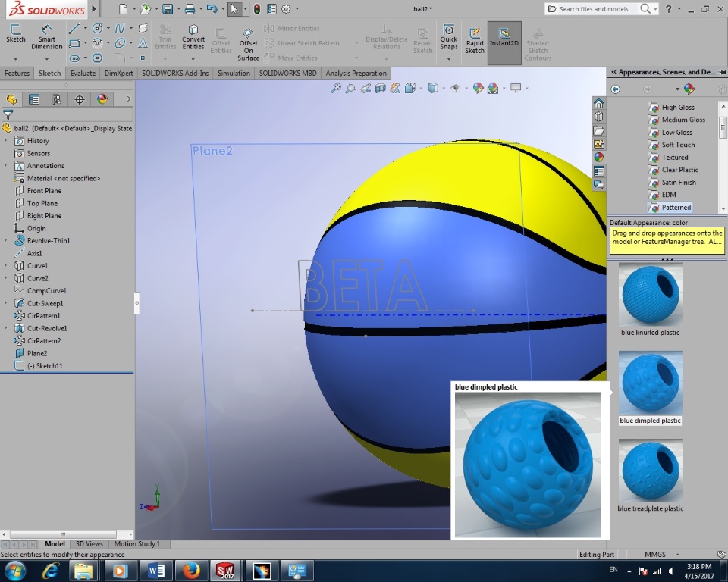Toggle Instant2D mode
Viewport: 728px width, 582px height.
504,42
